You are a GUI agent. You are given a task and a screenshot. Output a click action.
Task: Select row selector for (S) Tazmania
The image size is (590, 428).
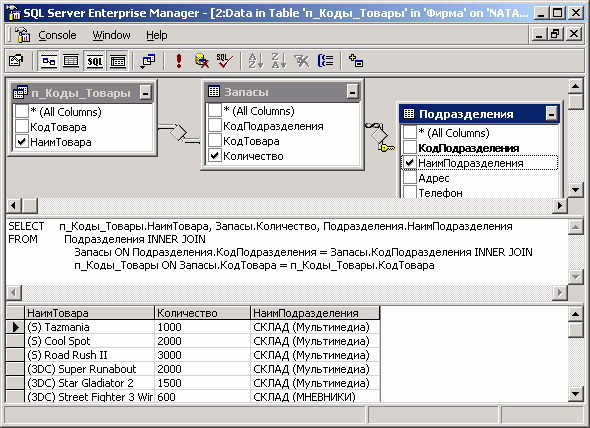[15, 327]
